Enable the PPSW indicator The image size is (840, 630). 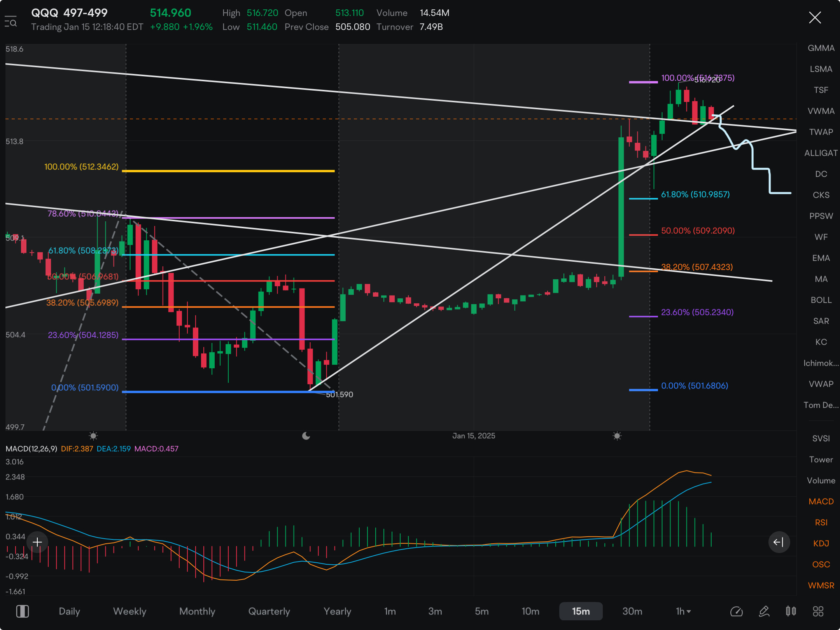pyautogui.click(x=821, y=216)
